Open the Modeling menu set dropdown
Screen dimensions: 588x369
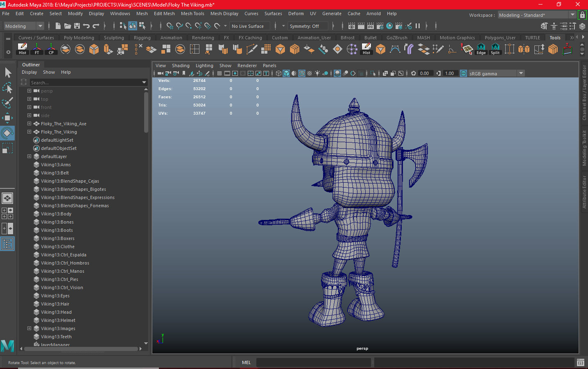click(x=24, y=26)
